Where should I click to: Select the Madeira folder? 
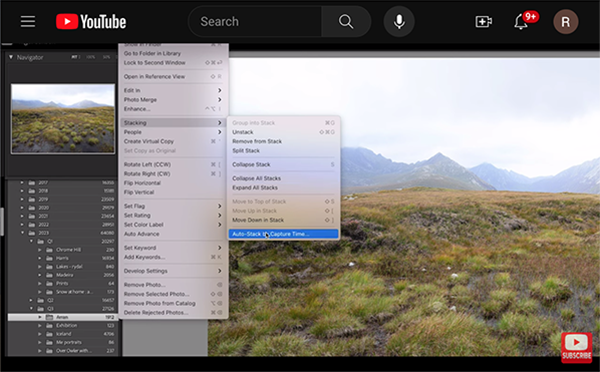coord(62,275)
